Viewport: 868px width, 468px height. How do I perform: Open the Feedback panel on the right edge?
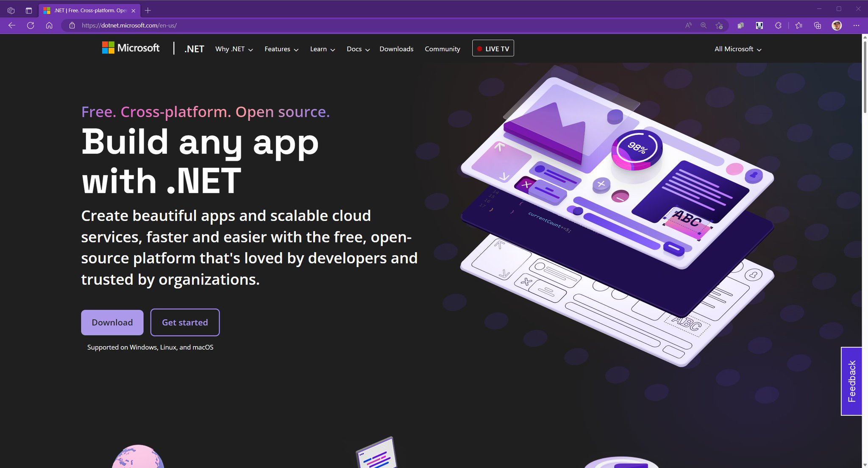851,381
